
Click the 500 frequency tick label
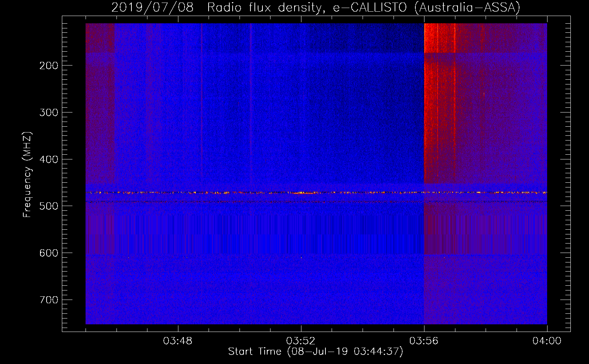49,206
